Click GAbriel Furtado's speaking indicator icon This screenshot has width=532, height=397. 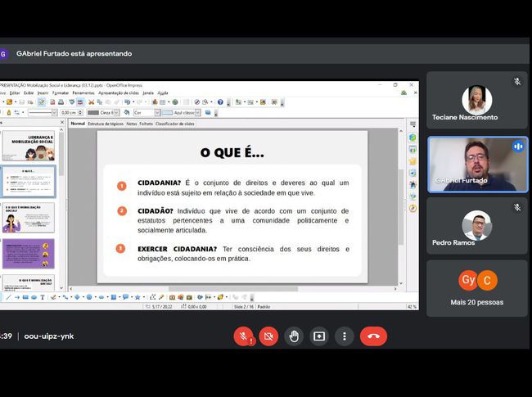pos(517,147)
